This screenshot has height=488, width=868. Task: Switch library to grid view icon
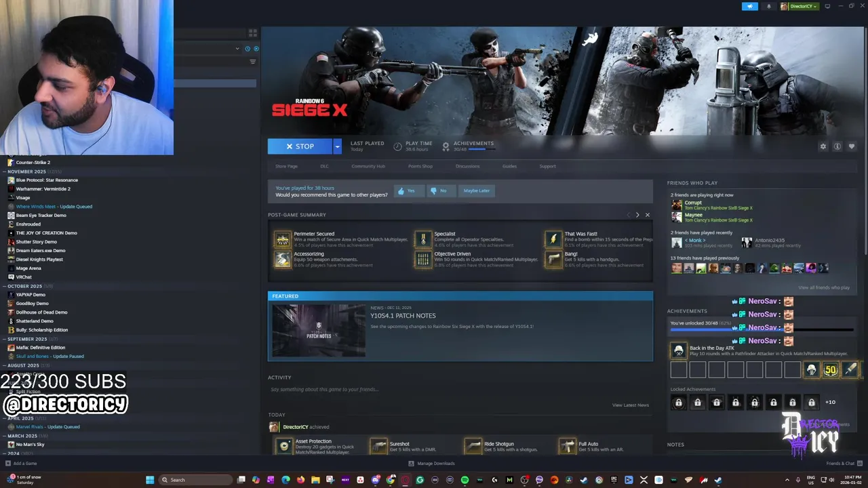coord(253,33)
